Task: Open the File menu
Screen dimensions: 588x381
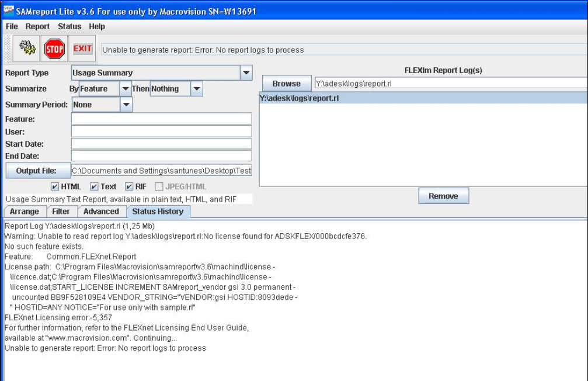Action: click(12, 26)
